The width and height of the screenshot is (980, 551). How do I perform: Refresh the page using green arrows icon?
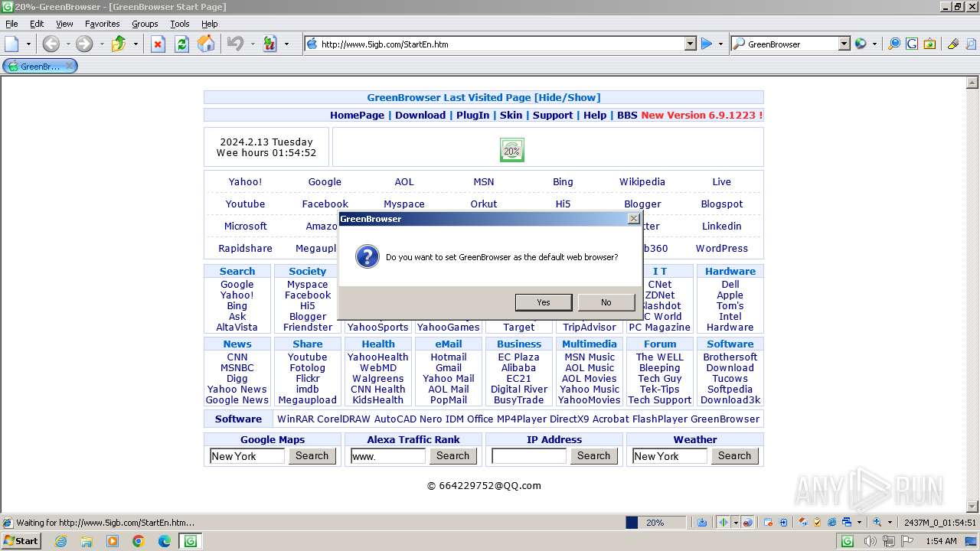181,44
